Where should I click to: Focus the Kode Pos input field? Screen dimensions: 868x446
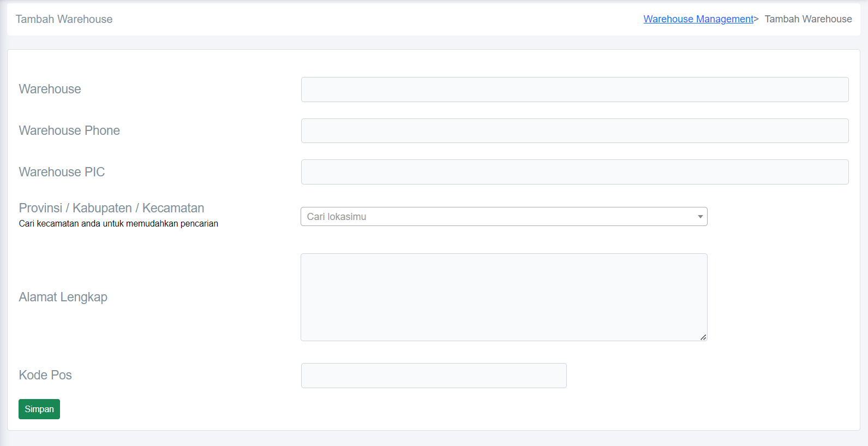click(434, 376)
